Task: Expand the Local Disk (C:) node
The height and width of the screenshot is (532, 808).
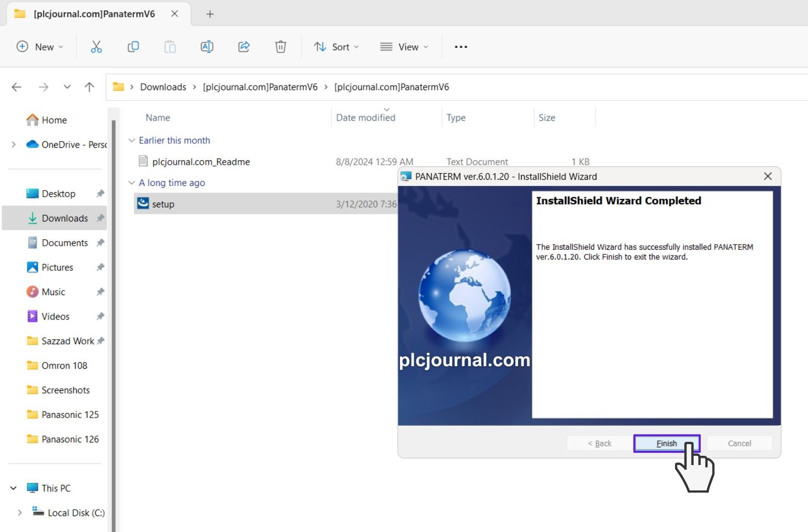Action: click(20, 513)
